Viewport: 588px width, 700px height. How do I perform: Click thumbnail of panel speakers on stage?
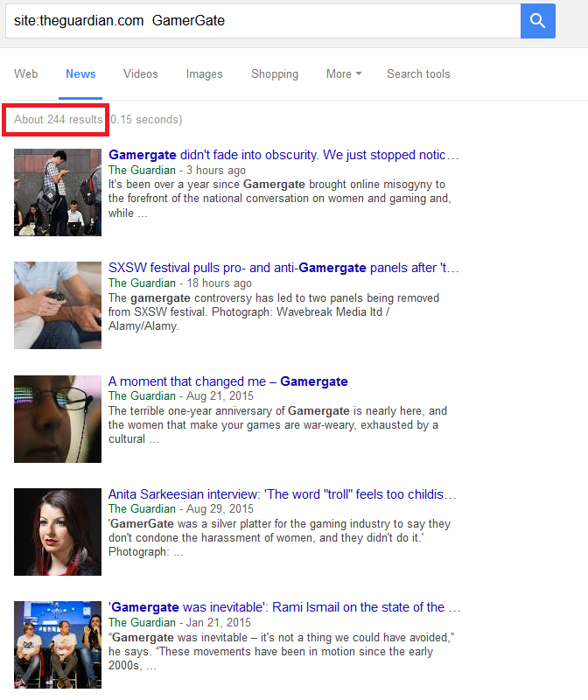point(58,645)
